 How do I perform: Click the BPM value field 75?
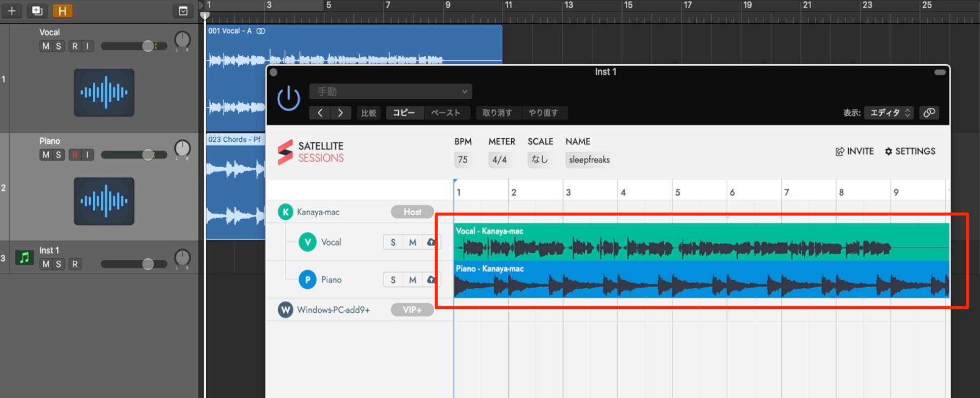click(x=463, y=160)
